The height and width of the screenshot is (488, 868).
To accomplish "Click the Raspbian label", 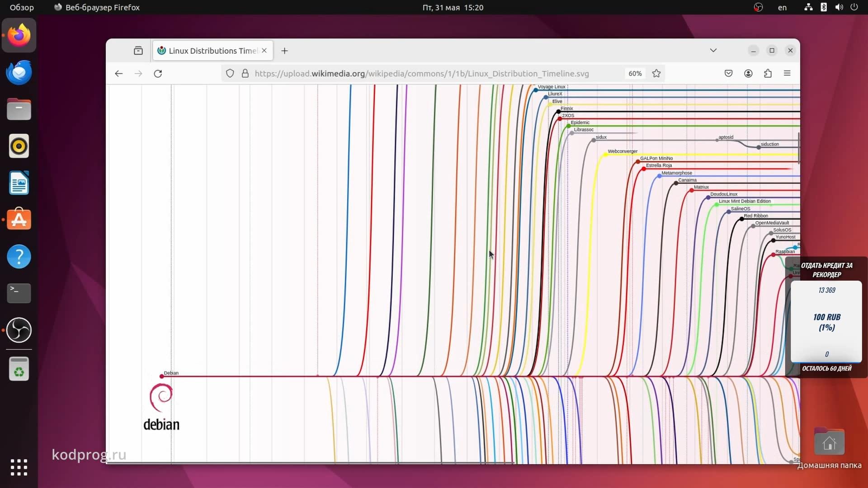I will pyautogui.click(x=784, y=252).
